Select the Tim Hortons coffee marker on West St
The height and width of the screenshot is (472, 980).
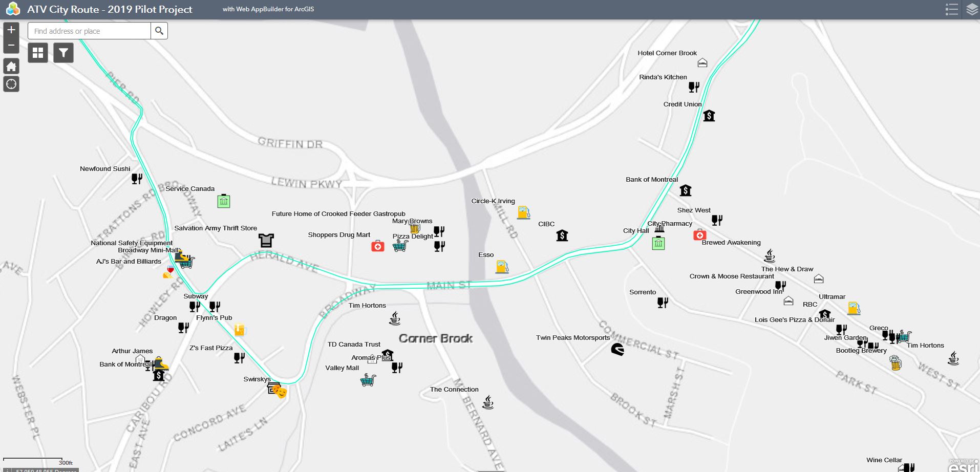(x=953, y=358)
